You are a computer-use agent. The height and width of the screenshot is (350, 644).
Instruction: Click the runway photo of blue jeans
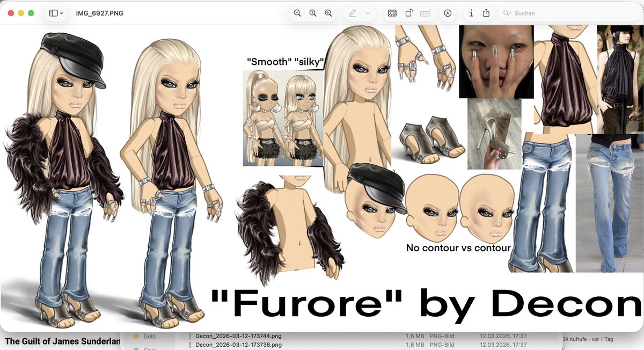(x=609, y=203)
